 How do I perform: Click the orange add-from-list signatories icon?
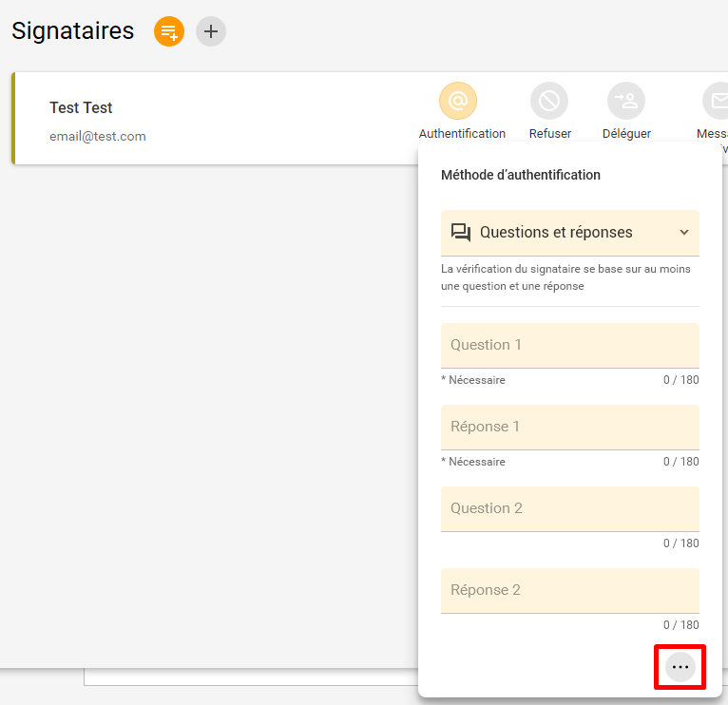pyautogui.click(x=169, y=31)
